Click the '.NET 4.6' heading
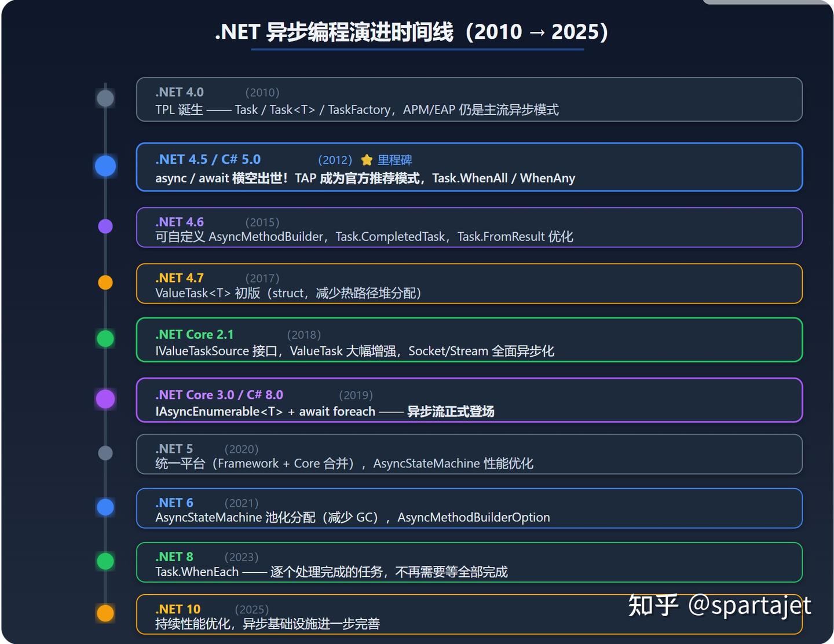 tap(180, 222)
